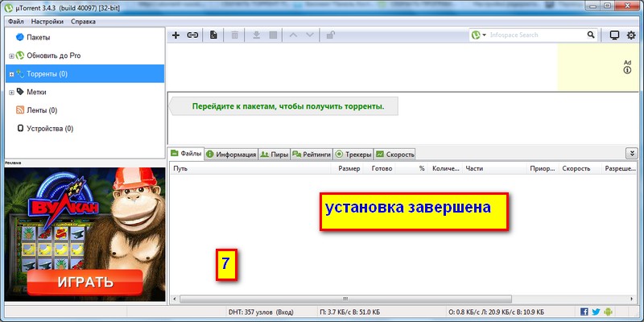
Task: Click the Размер column header
Action: point(347,168)
